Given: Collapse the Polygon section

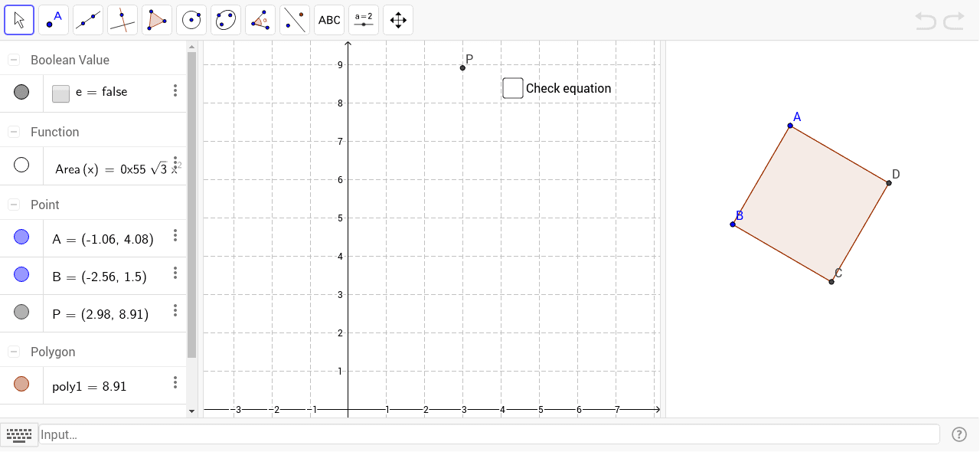Looking at the screenshot, I should (x=14, y=352).
